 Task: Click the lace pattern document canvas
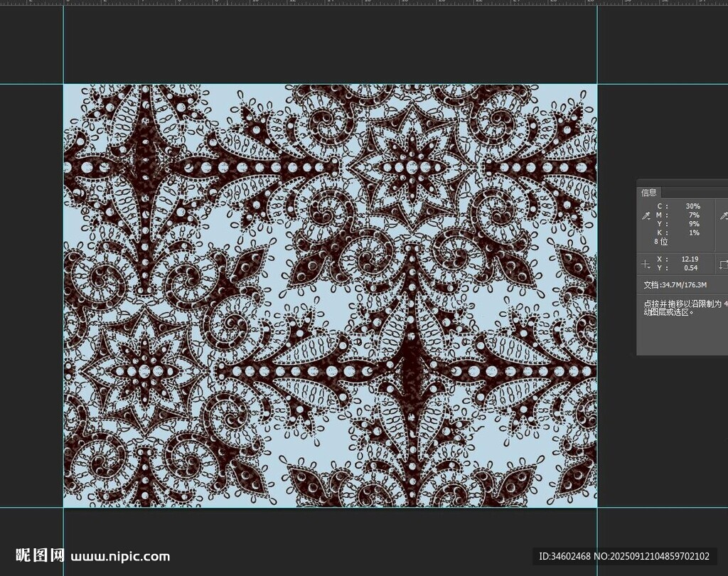[330, 295]
